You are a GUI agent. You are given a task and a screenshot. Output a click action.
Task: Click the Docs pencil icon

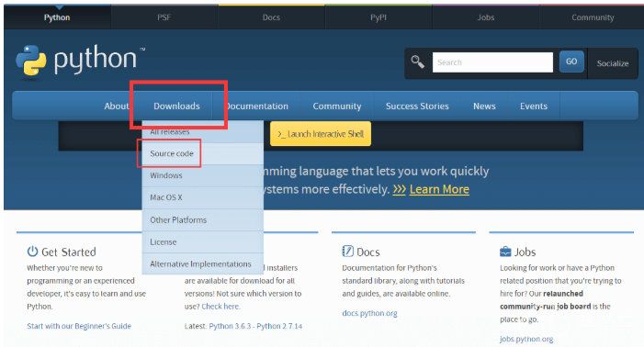(347, 251)
